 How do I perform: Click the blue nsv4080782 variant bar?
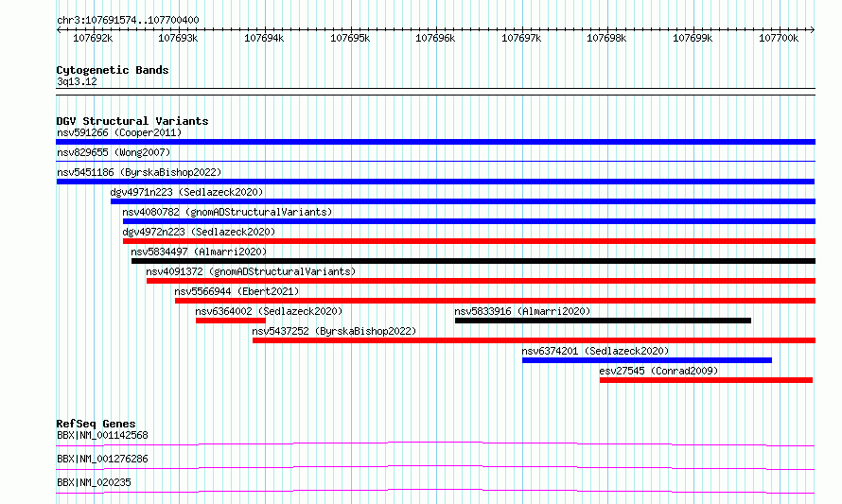469,221
